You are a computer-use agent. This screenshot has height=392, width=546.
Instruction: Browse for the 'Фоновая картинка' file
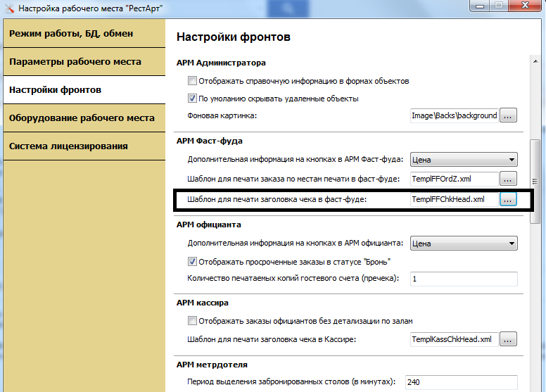pyautogui.click(x=508, y=115)
